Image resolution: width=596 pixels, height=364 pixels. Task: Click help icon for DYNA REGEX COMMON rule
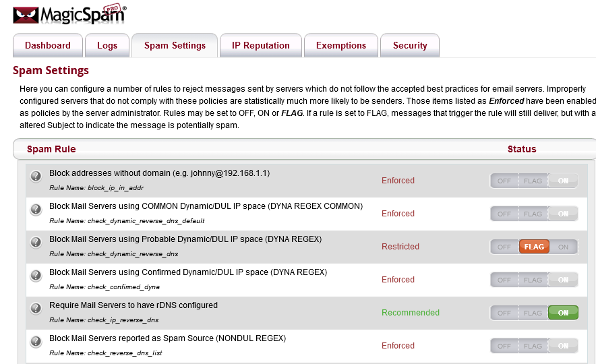pos(36,209)
